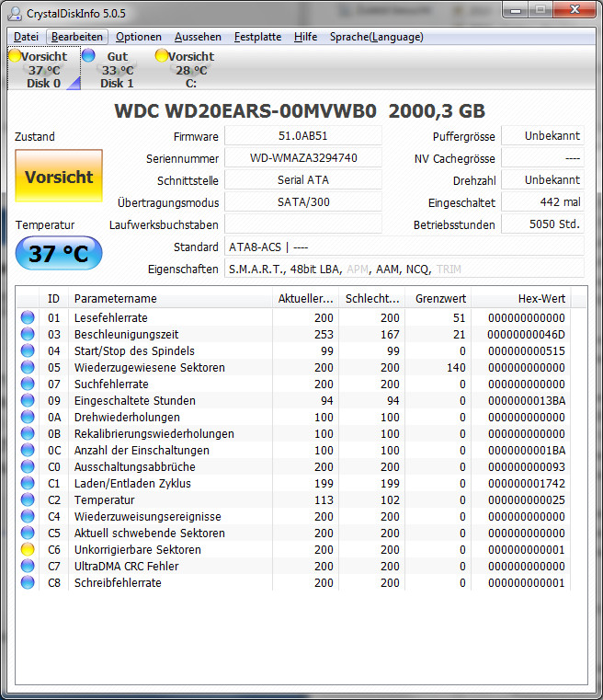Image resolution: width=603 pixels, height=700 pixels.
Task: Select the Disk 1 Gut drive tab
Action: coord(117,69)
